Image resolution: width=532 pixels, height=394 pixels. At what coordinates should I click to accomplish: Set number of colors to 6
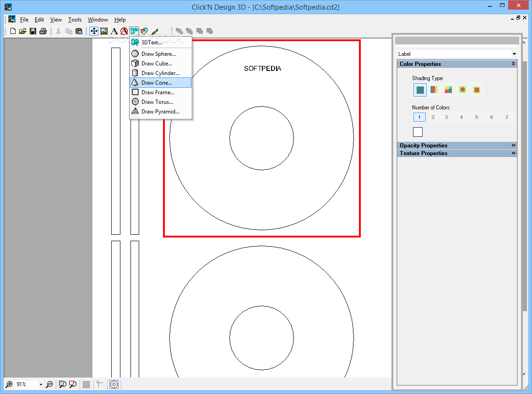492,117
